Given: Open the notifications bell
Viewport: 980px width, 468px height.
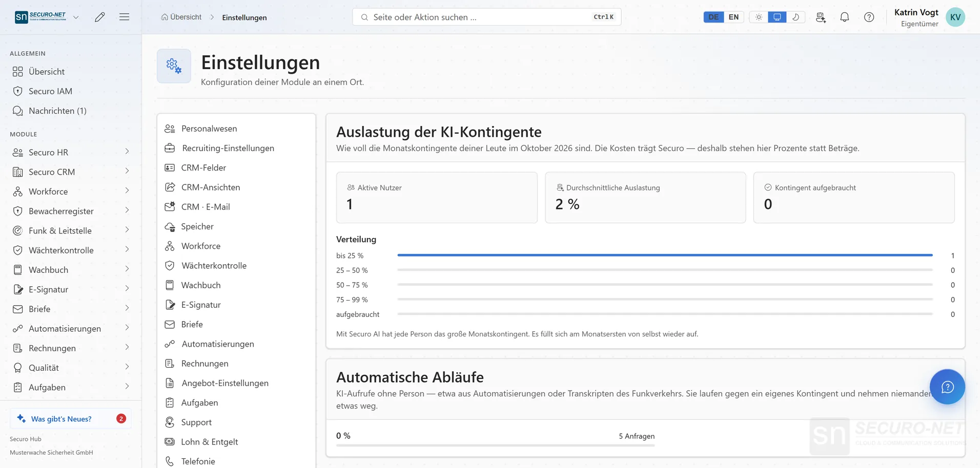Looking at the screenshot, I should (845, 17).
